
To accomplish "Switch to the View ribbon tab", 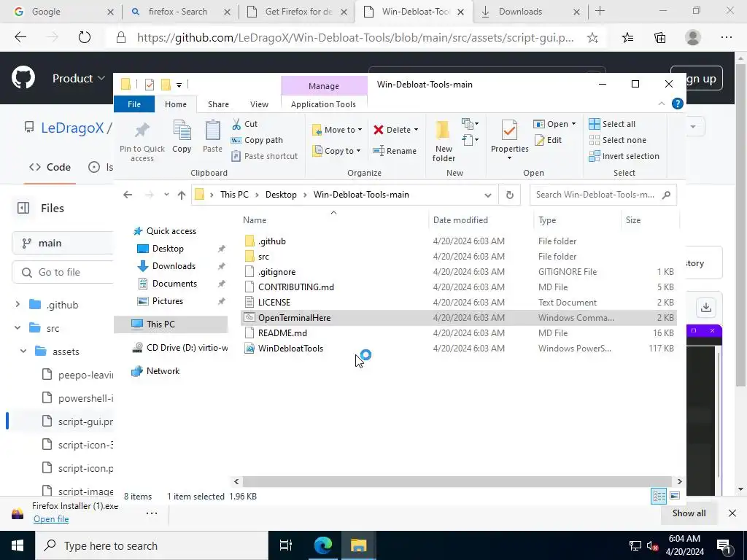I will [259, 104].
